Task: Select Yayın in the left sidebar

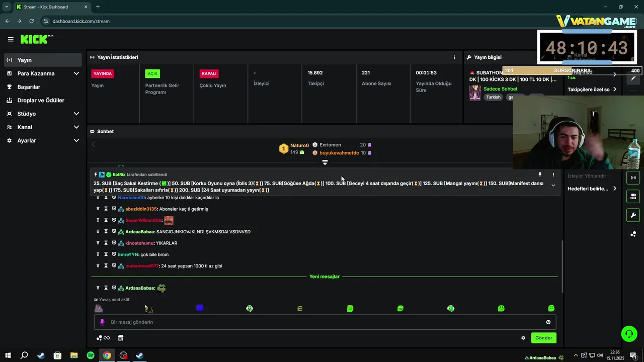Action: tap(43, 60)
